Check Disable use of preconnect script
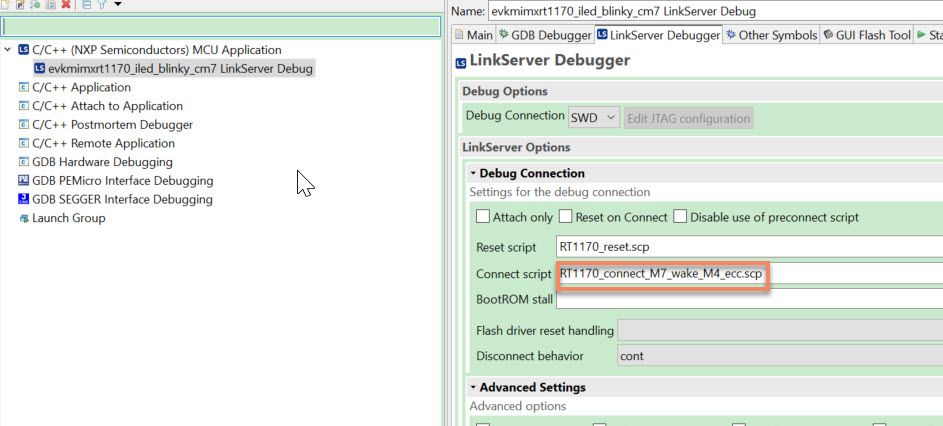Viewport: 943px width, 426px height. coord(680,217)
